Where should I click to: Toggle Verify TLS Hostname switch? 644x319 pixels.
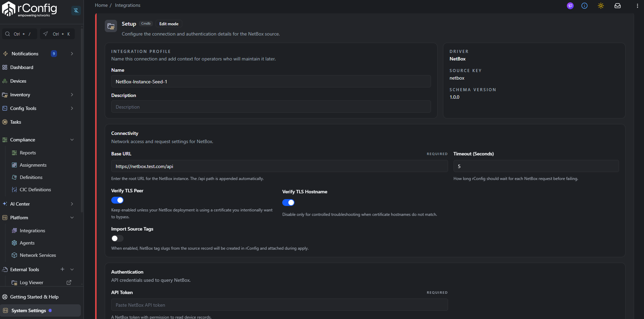(x=288, y=203)
